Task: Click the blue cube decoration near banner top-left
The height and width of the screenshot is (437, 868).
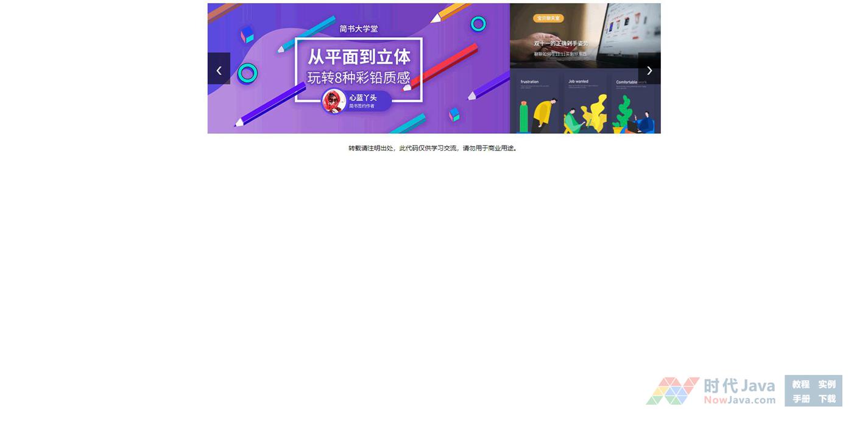Action: coord(247,34)
